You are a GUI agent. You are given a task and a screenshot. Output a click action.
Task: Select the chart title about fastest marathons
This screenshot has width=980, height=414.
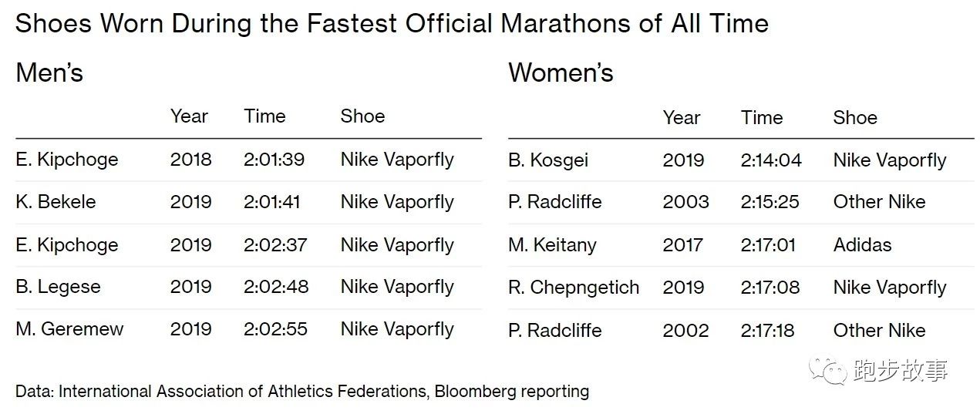tap(392, 23)
